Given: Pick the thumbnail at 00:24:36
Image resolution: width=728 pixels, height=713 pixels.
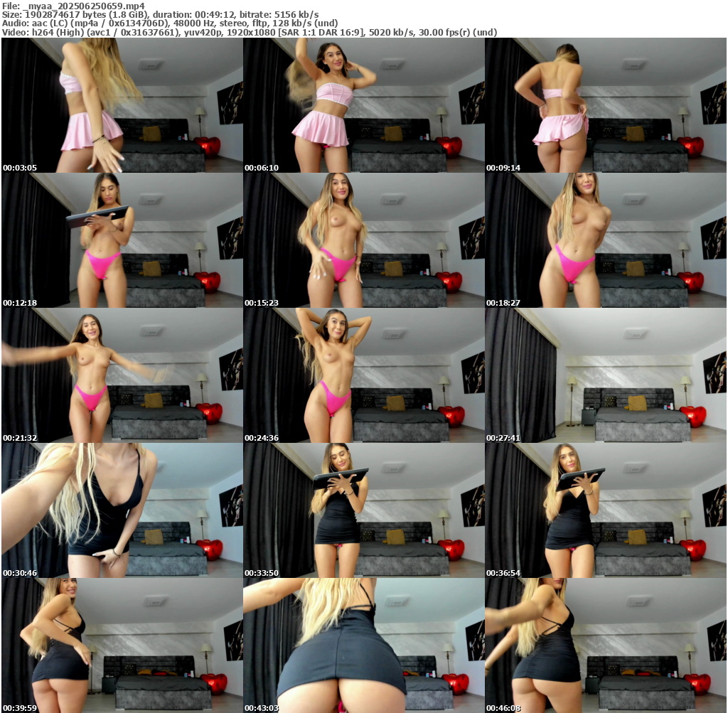Looking at the screenshot, I should click(364, 375).
